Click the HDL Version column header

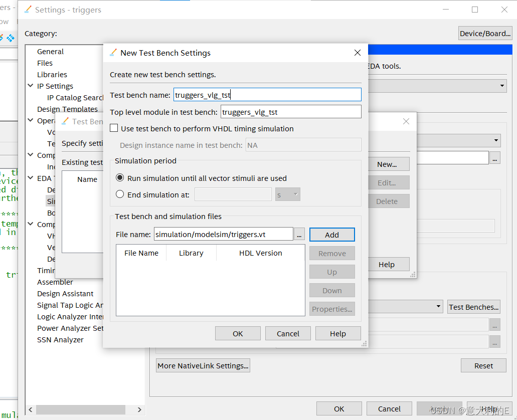coord(260,253)
